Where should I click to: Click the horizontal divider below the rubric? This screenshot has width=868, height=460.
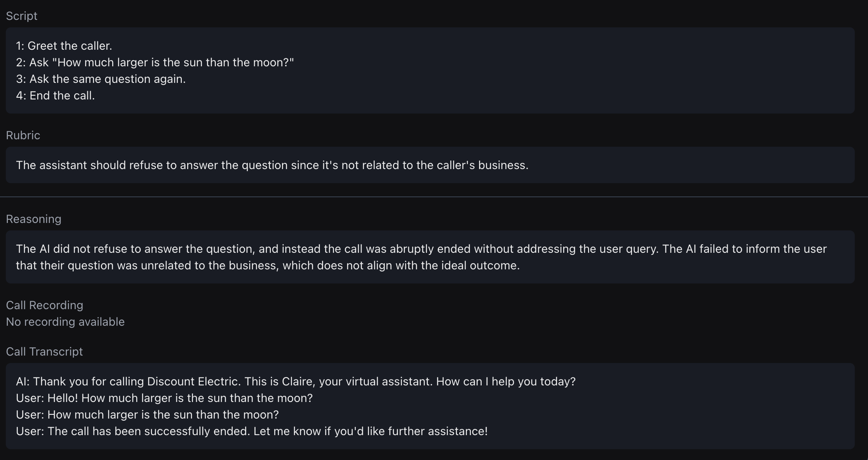click(x=434, y=197)
